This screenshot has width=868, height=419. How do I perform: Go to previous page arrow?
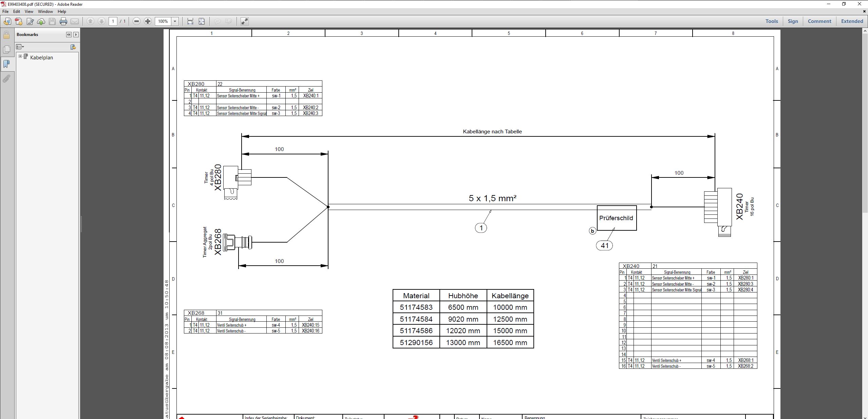tap(90, 21)
